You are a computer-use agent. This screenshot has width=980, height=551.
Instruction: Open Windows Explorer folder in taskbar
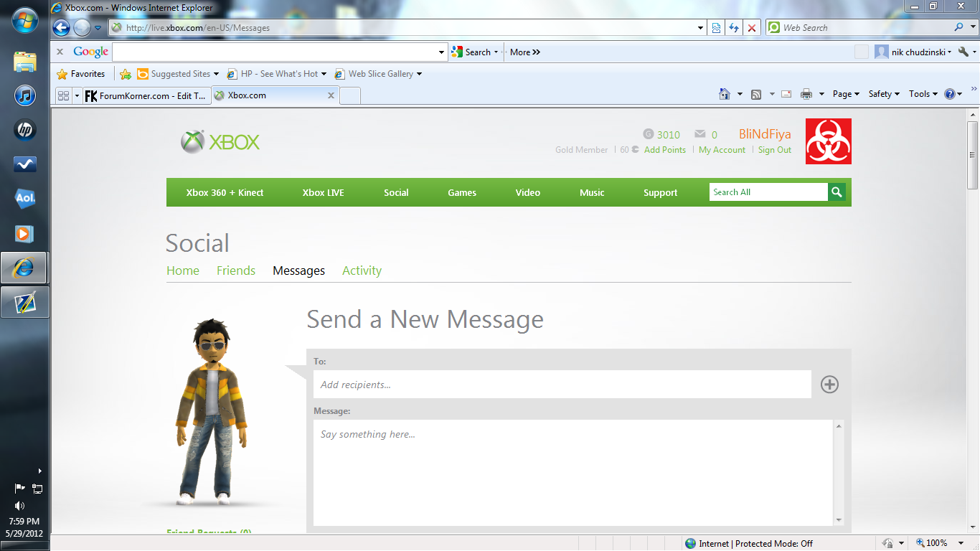pyautogui.click(x=25, y=61)
